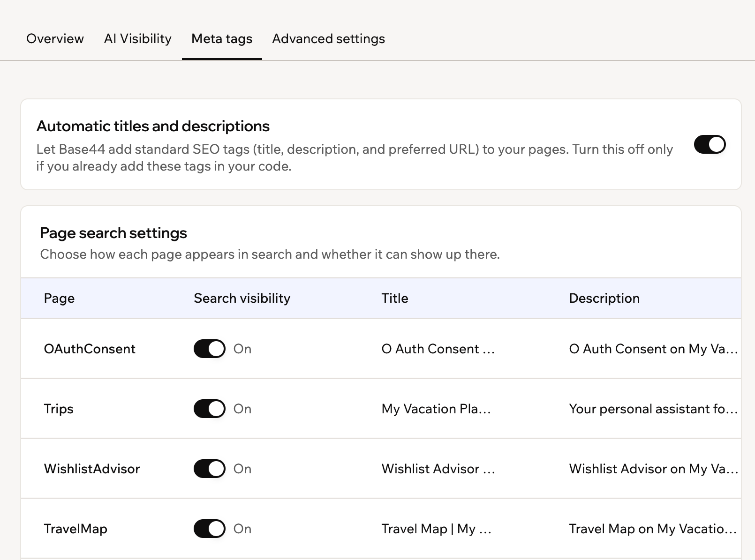
Task: Go to Advanced settings tab
Action: pyautogui.click(x=328, y=38)
